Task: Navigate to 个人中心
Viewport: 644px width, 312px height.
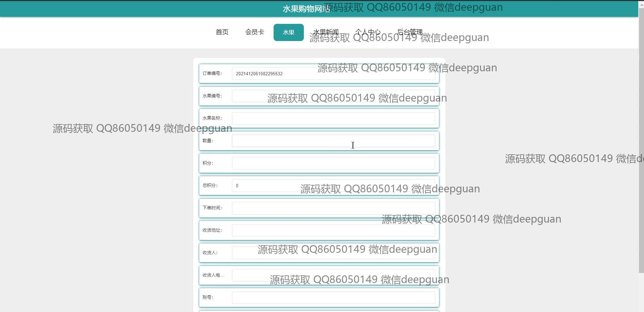Action: pyautogui.click(x=367, y=32)
